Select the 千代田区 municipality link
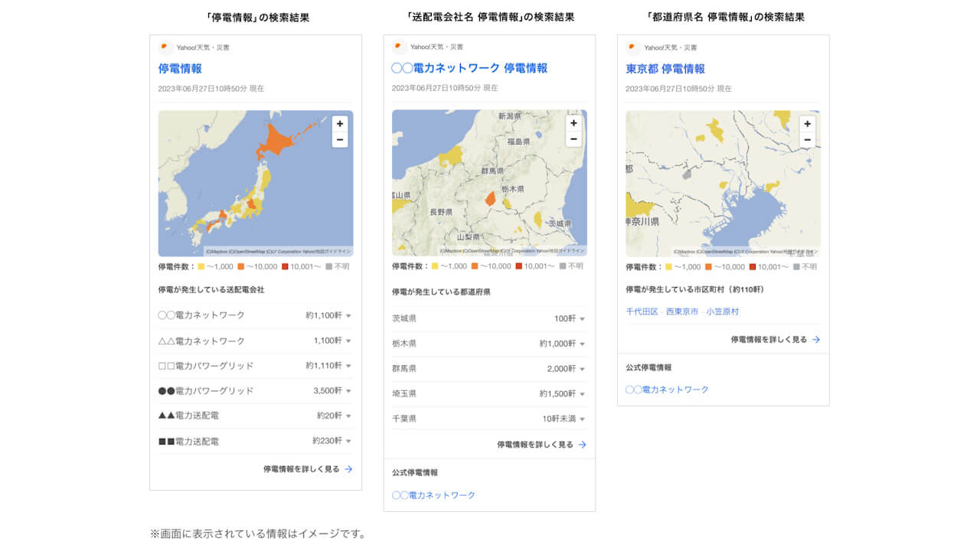The height and width of the screenshot is (551, 980). pos(642,311)
